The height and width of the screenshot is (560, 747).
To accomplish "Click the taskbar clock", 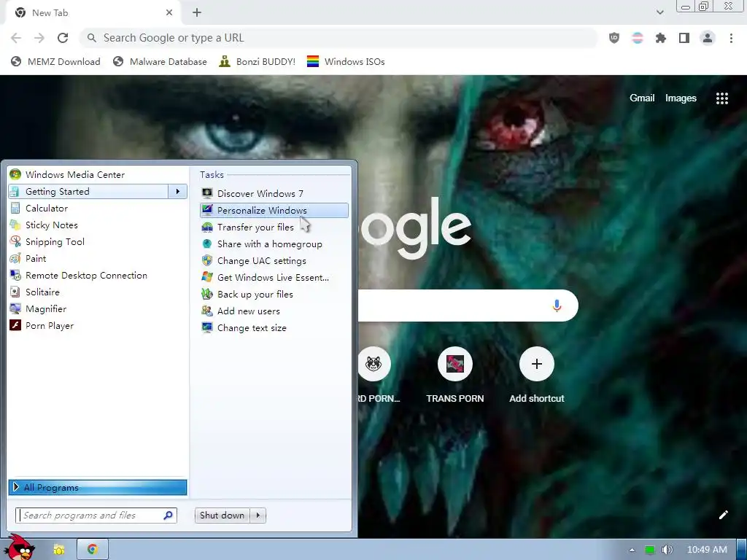I will coord(706,550).
